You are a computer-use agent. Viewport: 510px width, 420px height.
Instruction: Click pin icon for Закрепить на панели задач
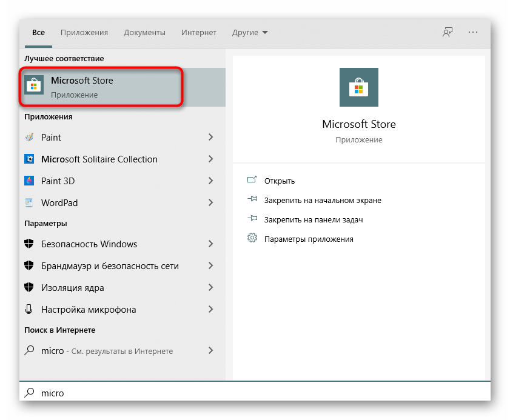(x=252, y=218)
